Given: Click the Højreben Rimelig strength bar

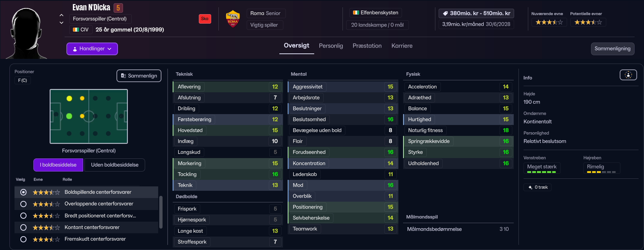Looking at the screenshot, I should tap(601, 172).
